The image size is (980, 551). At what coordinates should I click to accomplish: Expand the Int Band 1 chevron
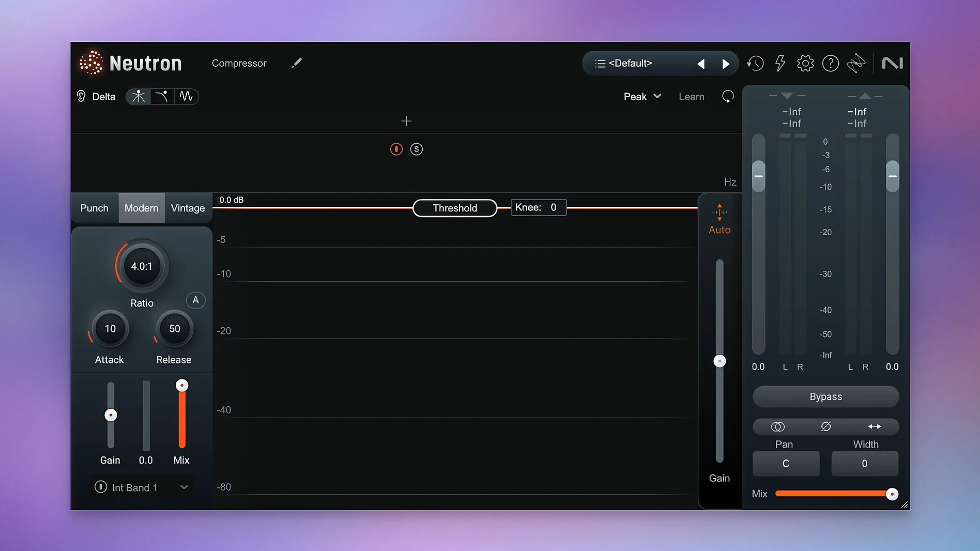(x=184, y=487)
